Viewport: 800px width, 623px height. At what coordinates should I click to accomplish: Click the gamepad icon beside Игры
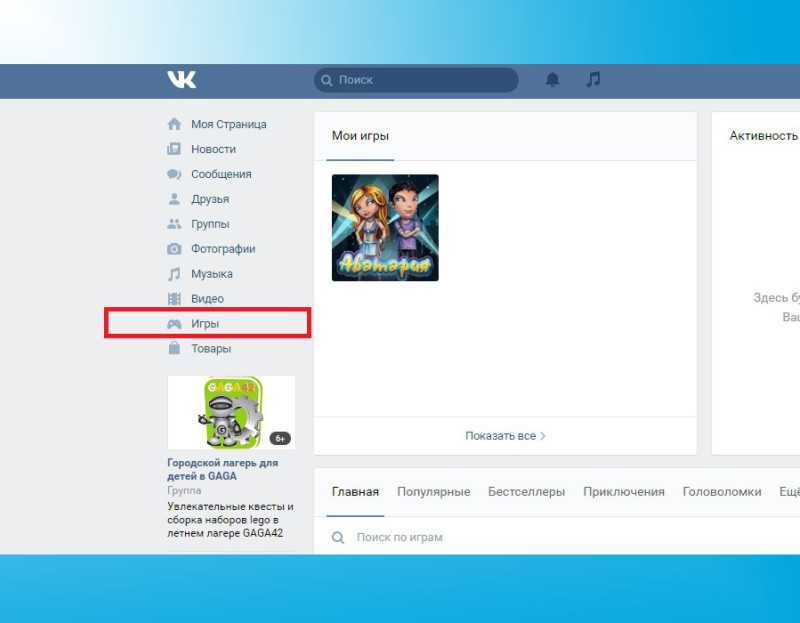pyautogui.click(x=174, y=323)
